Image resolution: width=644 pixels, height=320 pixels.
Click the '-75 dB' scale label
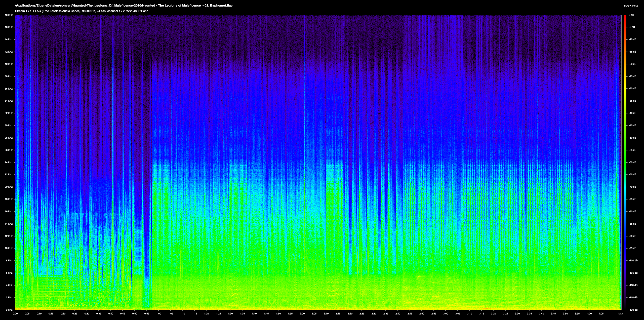click(632, 199)
